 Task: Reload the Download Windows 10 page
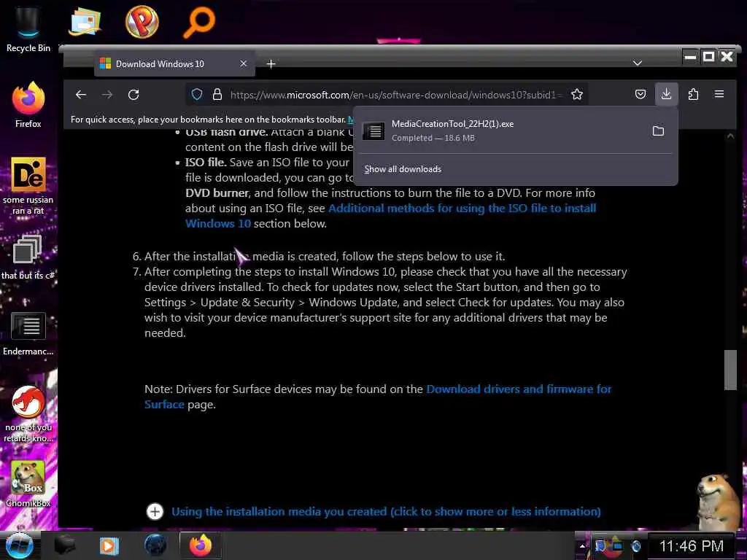click(x=133, y=95)
